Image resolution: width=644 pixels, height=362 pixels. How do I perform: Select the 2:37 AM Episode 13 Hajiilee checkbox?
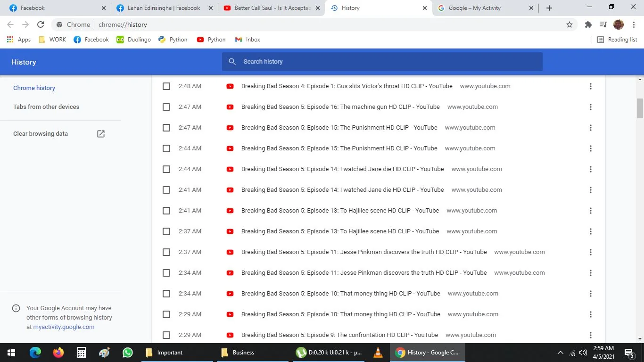166,231
